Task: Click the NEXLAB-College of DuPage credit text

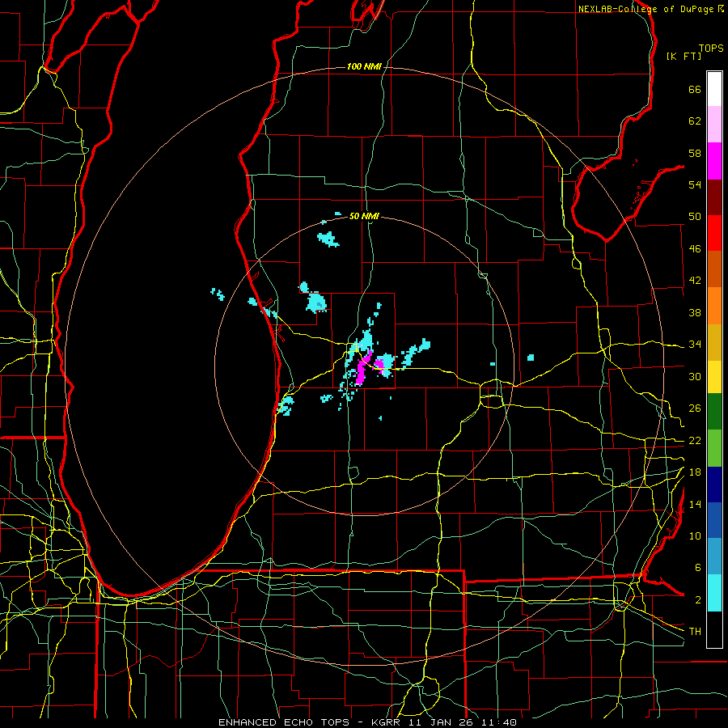Action: [648, 9]
